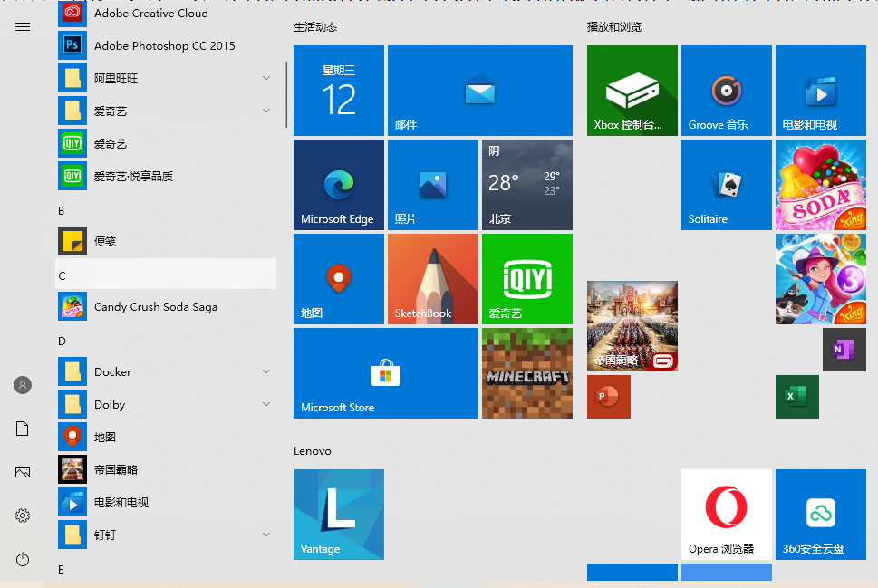Open Groove 音乐 tile

(726, 91)
